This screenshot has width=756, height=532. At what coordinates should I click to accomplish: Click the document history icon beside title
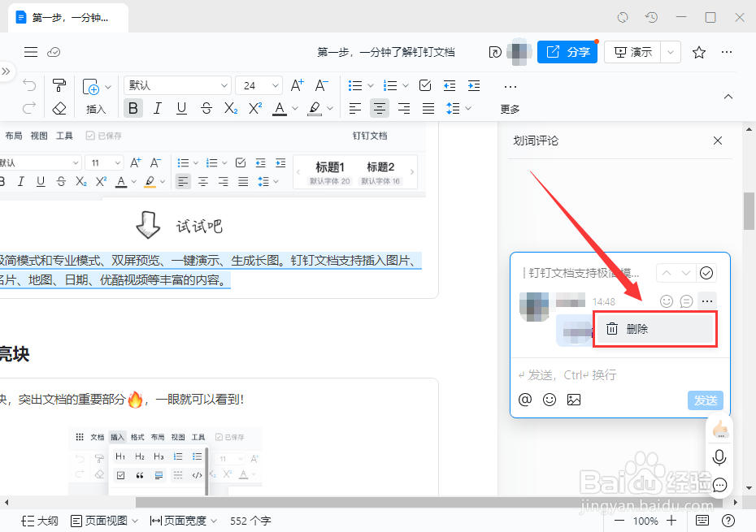495,52
